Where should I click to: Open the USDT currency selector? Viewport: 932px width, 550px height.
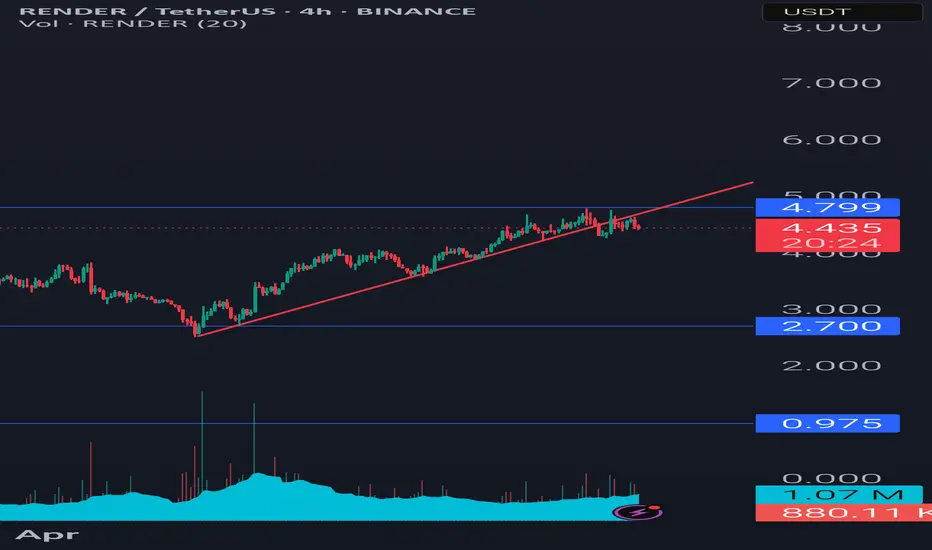click(x=842, y=11)
